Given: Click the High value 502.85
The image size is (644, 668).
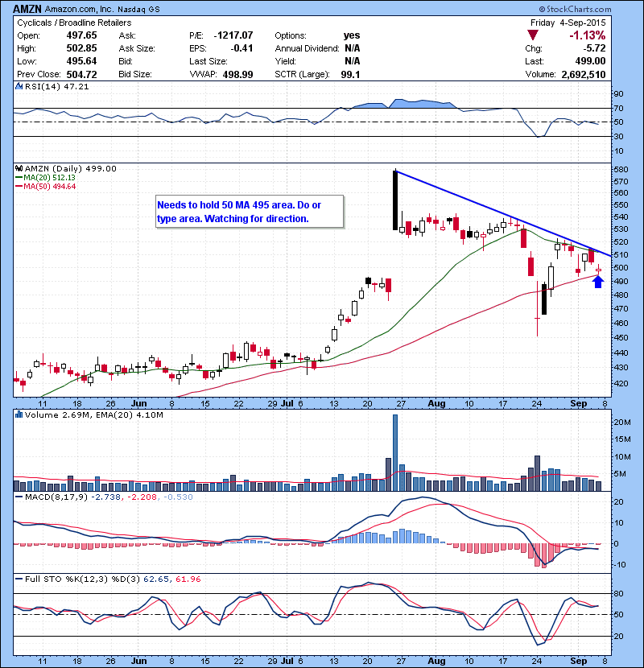Looking at the screenshot, I should 81,48.
